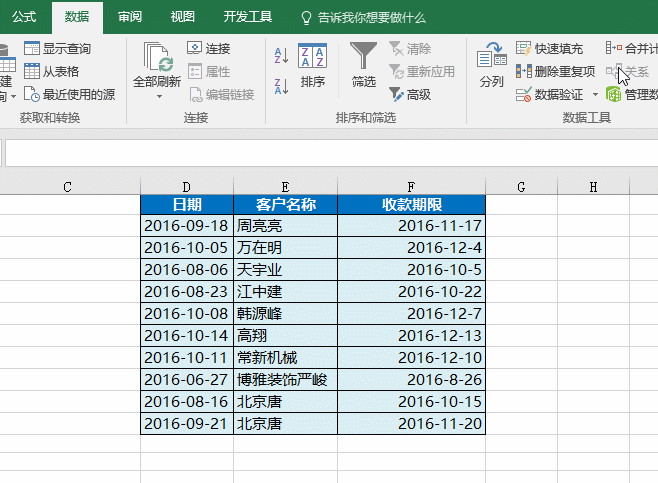Select cell with date 2016-06-27
The height and width of the screenshot is (483, 658).
(187, 380)
